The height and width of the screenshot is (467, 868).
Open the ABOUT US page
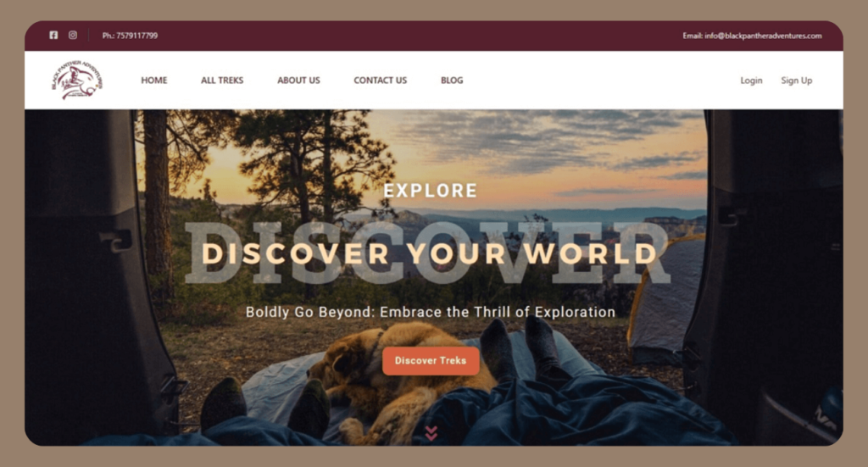[x=298, y=81]
